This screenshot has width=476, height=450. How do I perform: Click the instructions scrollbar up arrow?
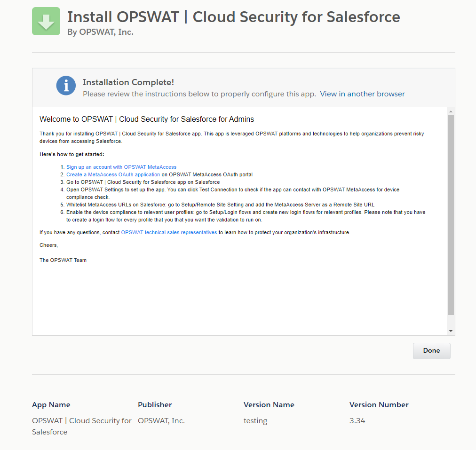pos(451,111)
